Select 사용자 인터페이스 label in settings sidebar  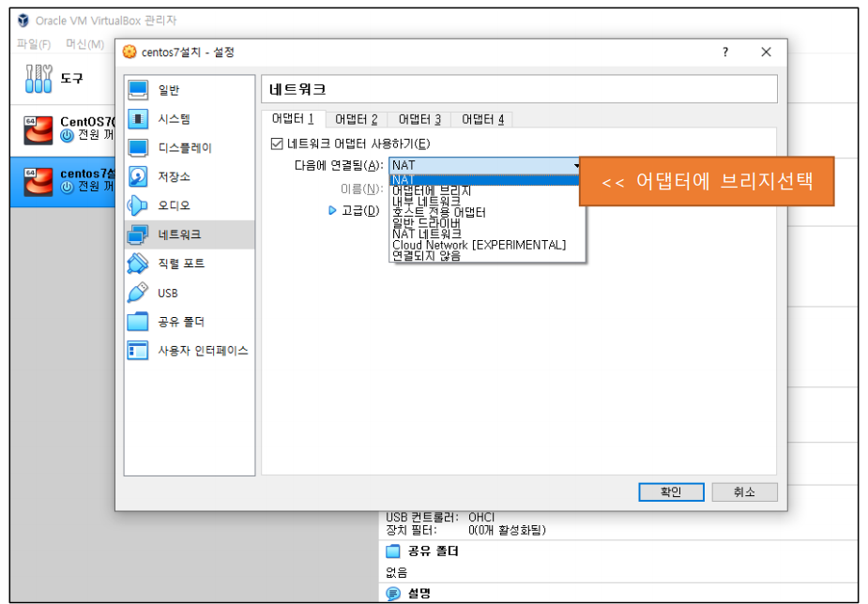pos(204,350)
